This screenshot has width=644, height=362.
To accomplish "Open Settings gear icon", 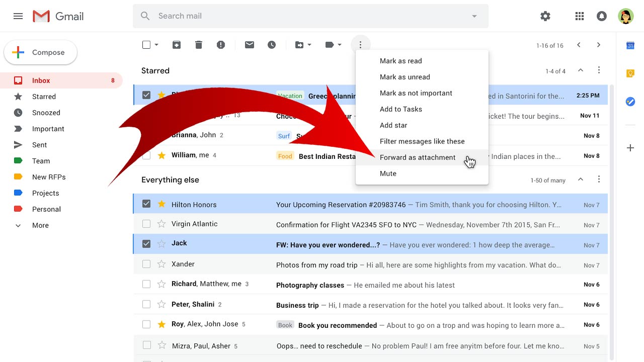I will coord(545,16).
